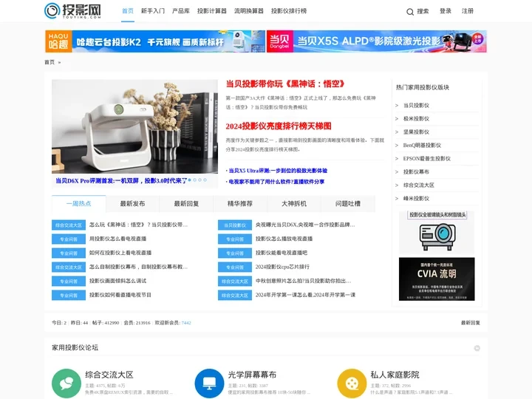The height and width of the screenshot is (399, 532).
Task: Open the 私人家庭影院 forum title
Action: point(395,375)
